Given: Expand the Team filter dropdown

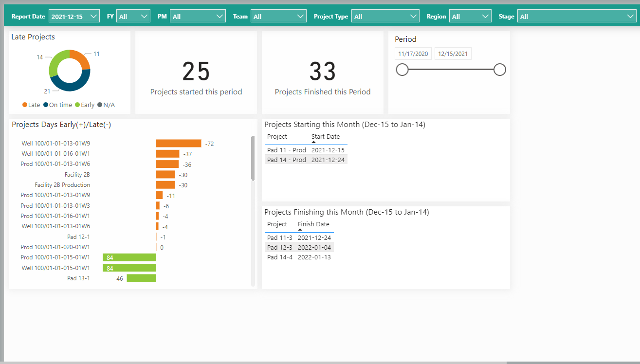Looking at the screenshot, I should (279, 17).
